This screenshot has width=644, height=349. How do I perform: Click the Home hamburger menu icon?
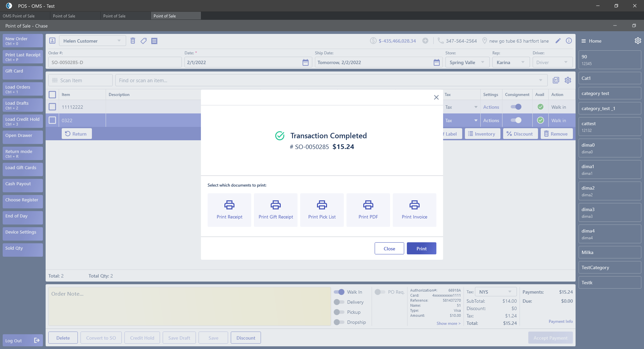tap(584, 41)
